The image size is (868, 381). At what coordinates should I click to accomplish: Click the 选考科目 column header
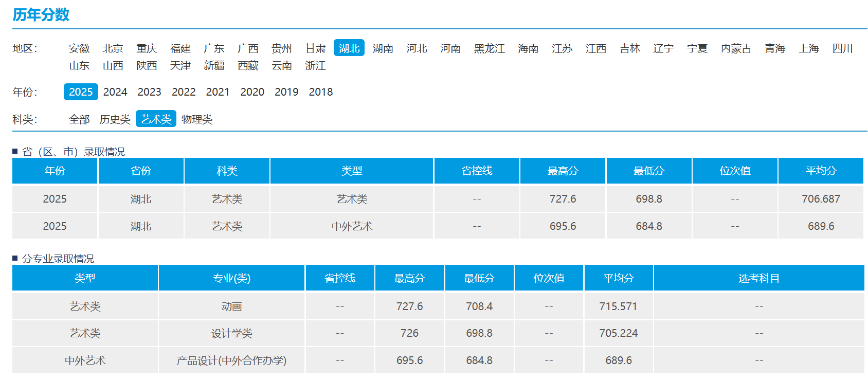coord(759,278)
